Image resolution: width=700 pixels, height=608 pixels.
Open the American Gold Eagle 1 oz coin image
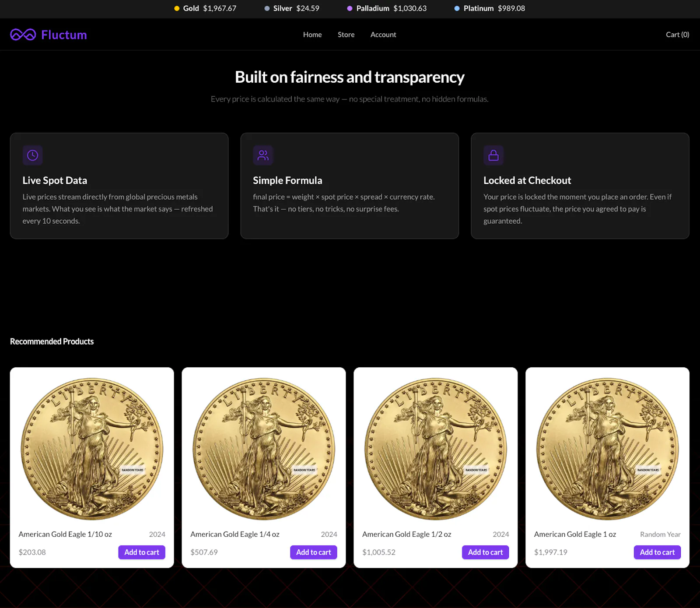point(608,449)
